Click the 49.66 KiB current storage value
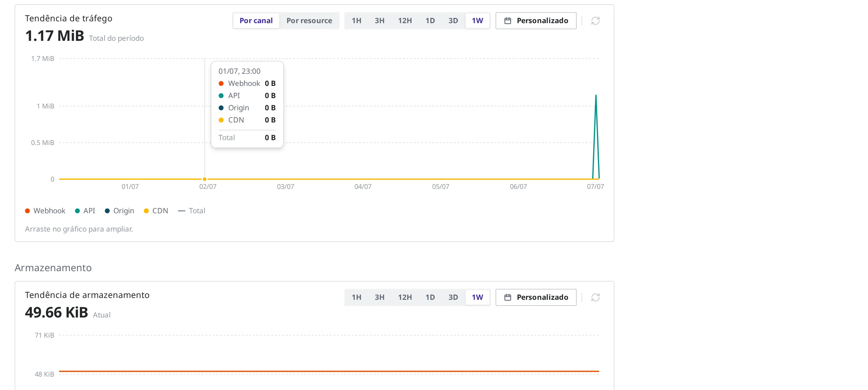 click(57, 313)
